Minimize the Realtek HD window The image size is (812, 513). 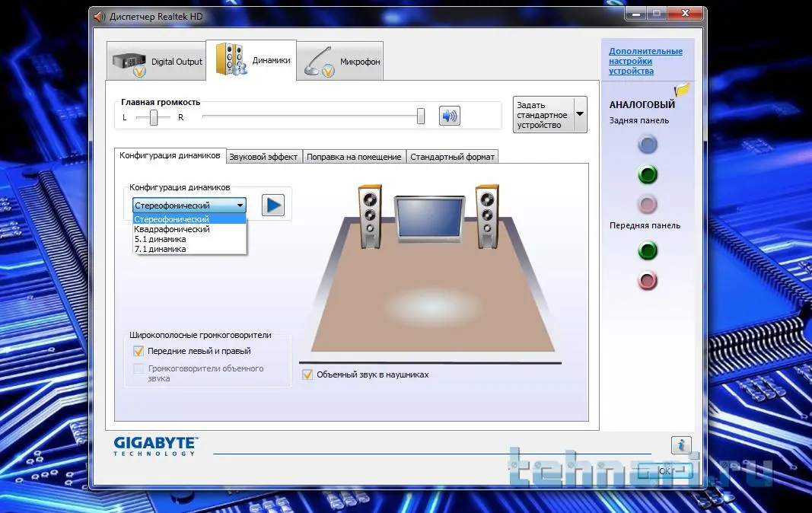(636, 14)
